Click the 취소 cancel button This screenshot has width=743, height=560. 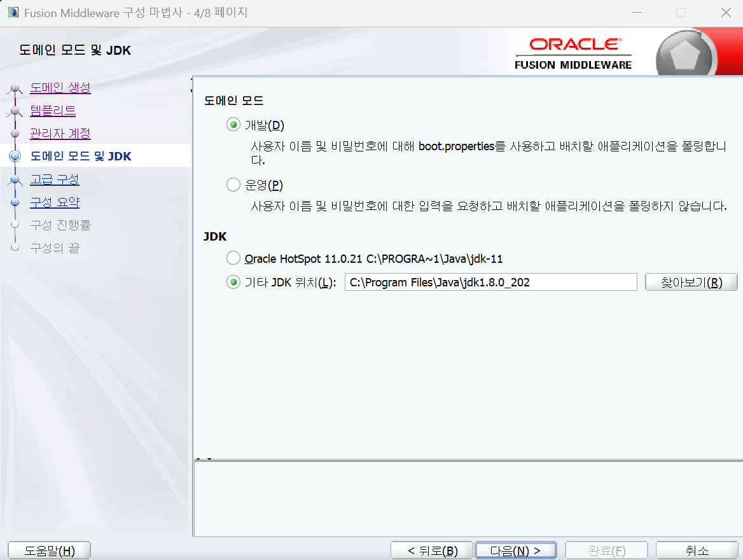coord(697,550)
